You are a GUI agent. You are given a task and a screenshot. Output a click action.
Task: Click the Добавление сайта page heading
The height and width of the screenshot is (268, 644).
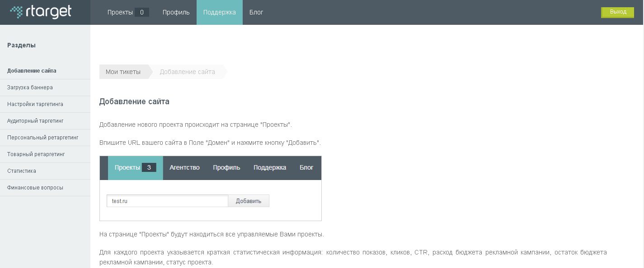tap(134, 102)
